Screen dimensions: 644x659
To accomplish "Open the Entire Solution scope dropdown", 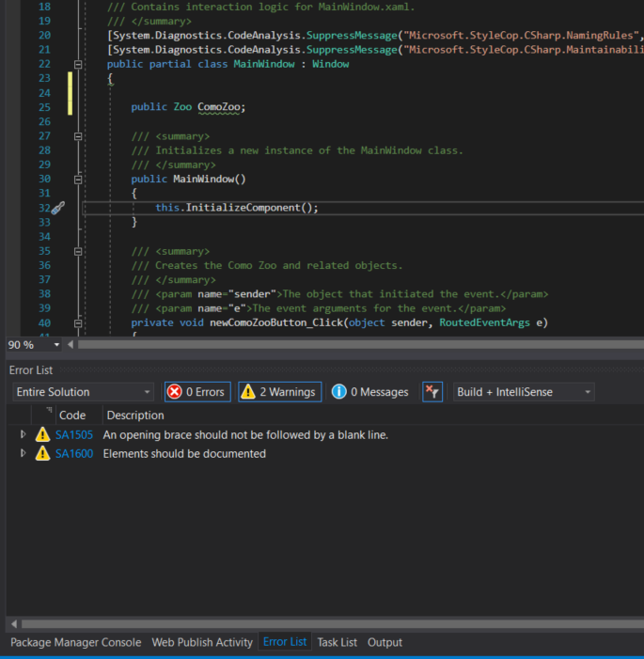I will 84,392.
